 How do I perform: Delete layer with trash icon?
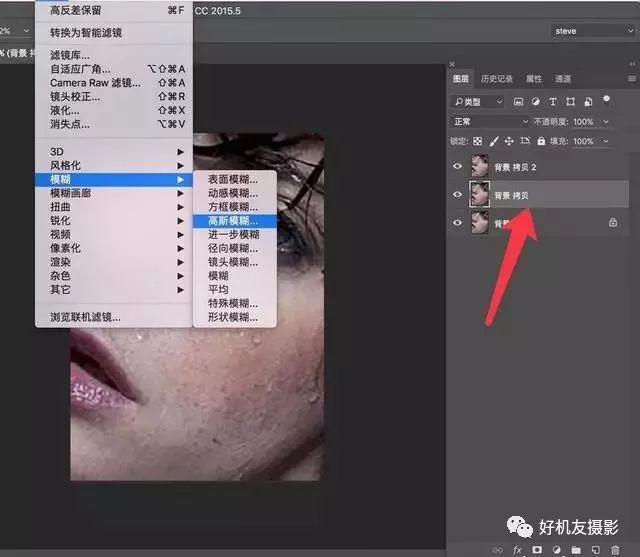coord(615,550)
